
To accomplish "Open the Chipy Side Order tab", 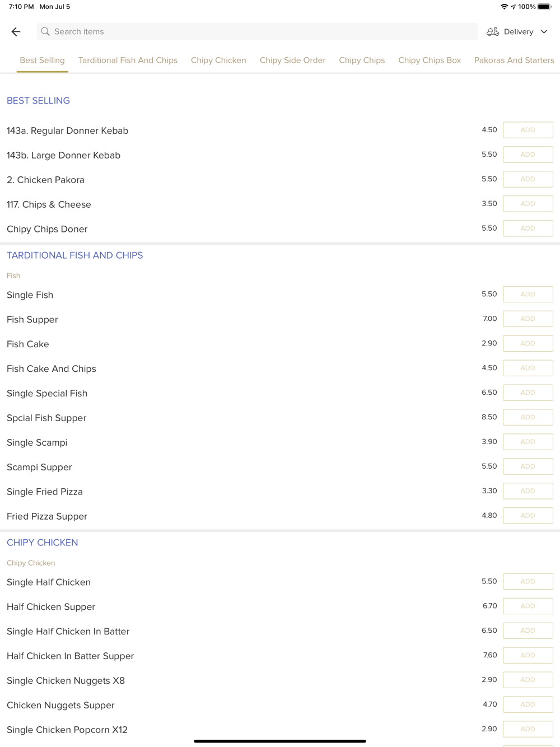I will 292,60.
